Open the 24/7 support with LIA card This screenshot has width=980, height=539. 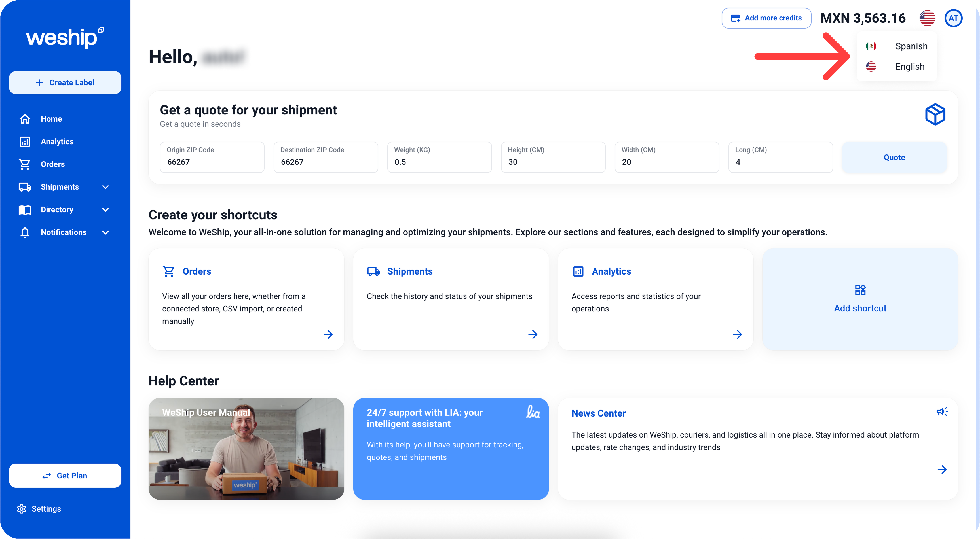451,449
